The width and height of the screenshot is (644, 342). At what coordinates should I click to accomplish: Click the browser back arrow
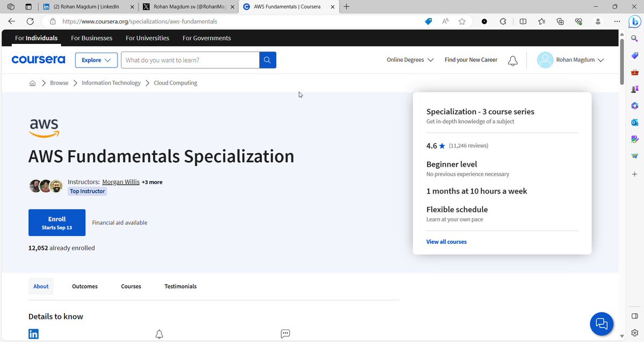coord(12,21)
